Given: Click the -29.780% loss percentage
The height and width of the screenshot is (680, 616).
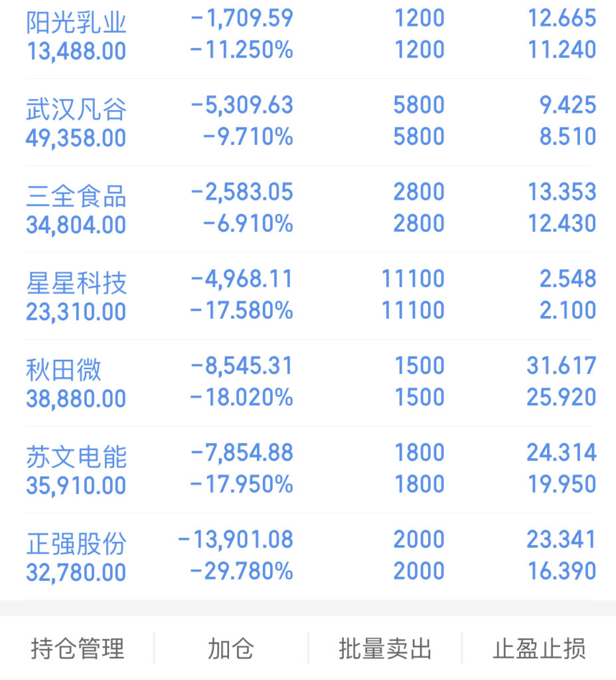Looking at the screenshot, I should pyautogui.click(x=242, y=571).
